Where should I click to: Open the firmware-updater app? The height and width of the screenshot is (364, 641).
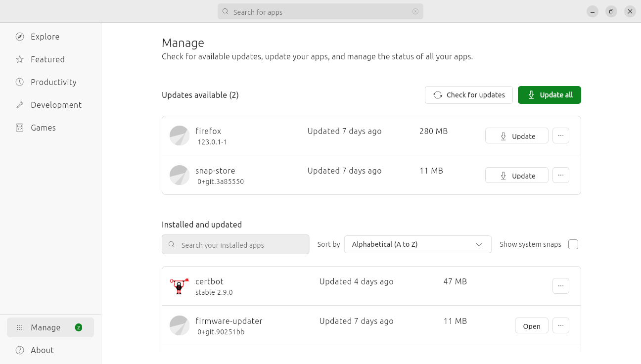pos(532,325)
